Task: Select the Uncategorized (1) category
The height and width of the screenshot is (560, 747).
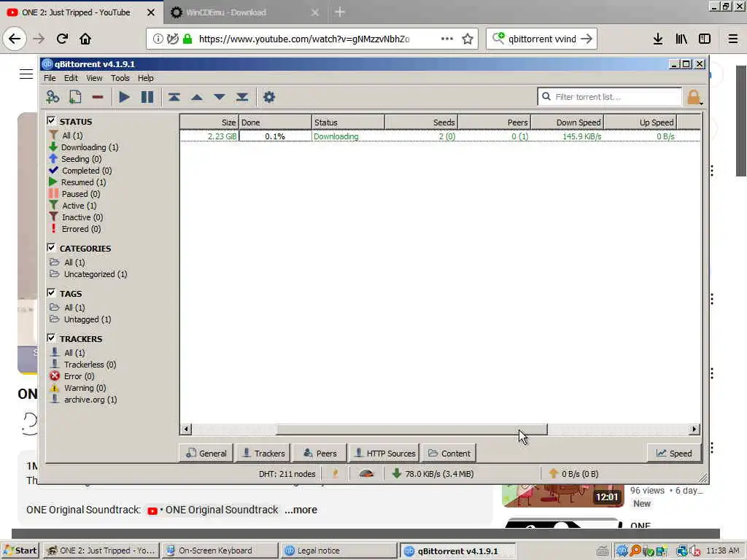Action: pyautogui.click(x=88, y=274)
